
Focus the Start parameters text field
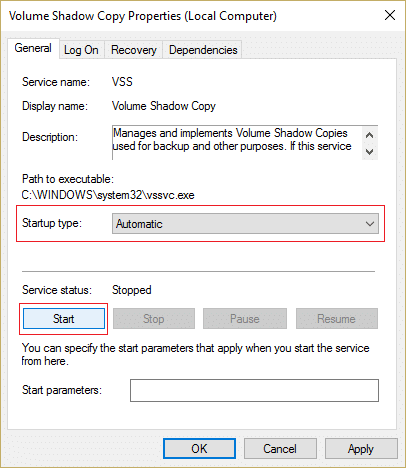click(x=254, y=390)
